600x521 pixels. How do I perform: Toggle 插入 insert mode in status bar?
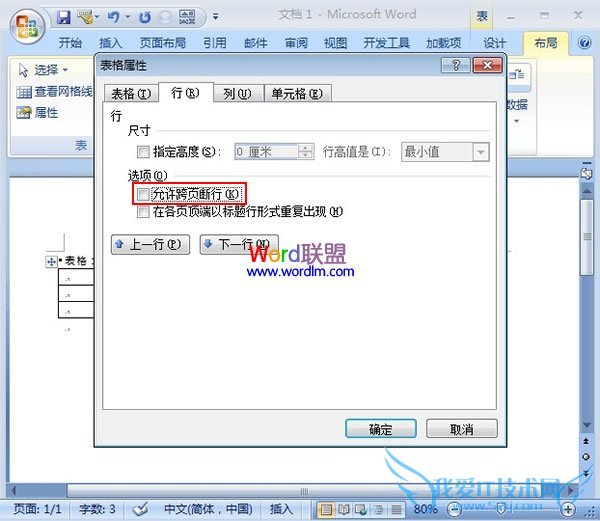(x=281, y=509)
